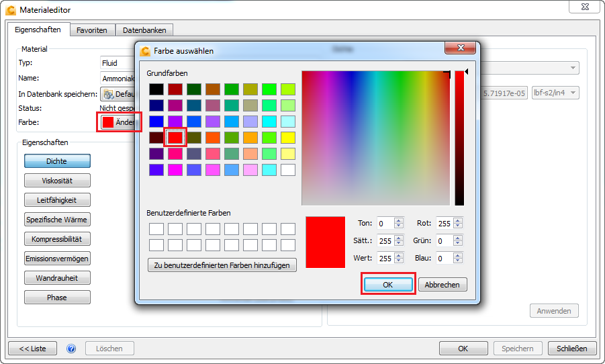The height and width of the screenshot is (364, 605).
Task: Click the Name field containing Ammoniak
Action: click(118, 79)
